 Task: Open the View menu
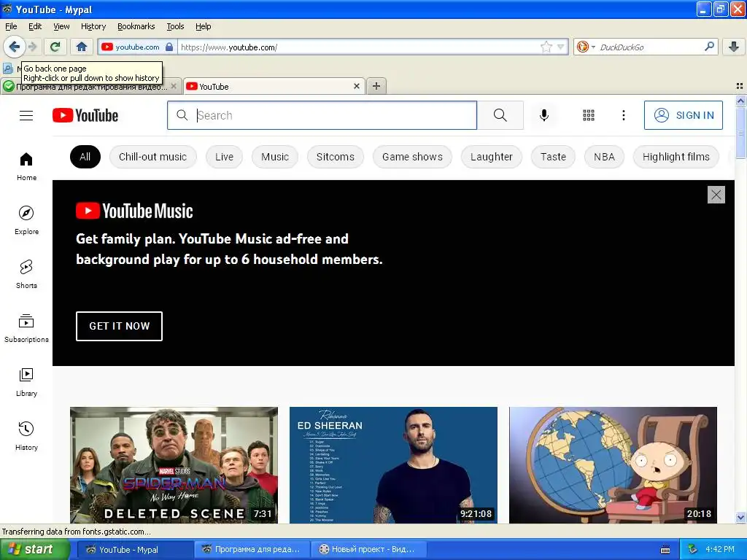(61, 26)
